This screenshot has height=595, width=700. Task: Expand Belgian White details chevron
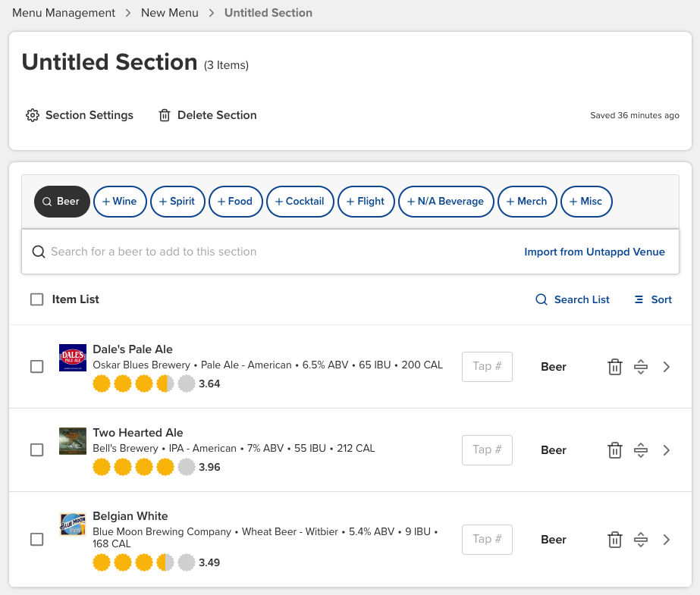point(667,540)
